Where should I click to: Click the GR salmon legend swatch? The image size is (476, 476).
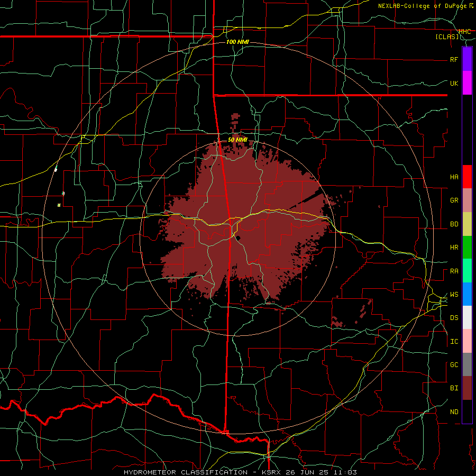tap(467, 200)
